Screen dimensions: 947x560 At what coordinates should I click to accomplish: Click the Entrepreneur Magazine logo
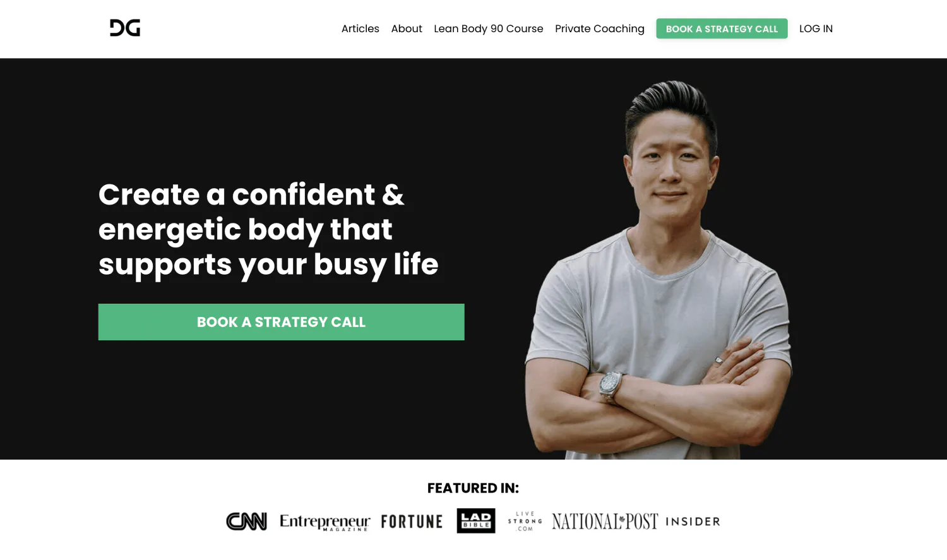(x=325, y=522)
